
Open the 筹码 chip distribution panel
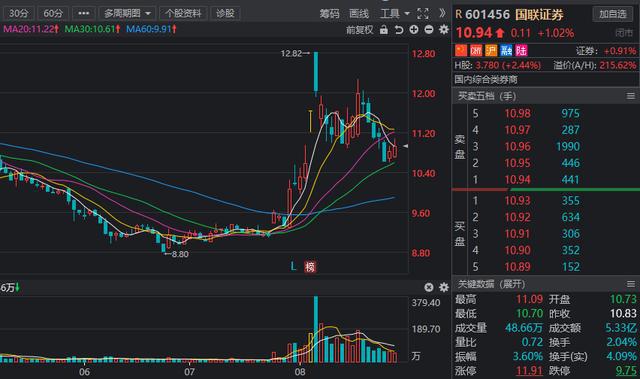(x=329, y=14)
